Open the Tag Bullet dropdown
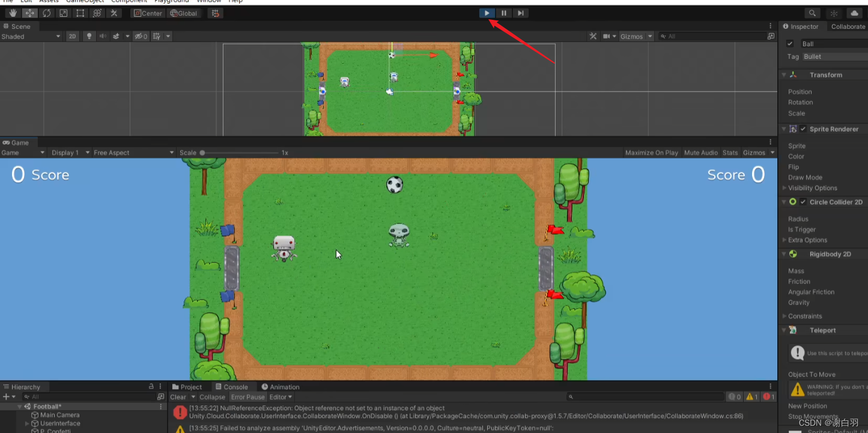Image resolution: width=868 pixels, height=433 pixels. 836,56
